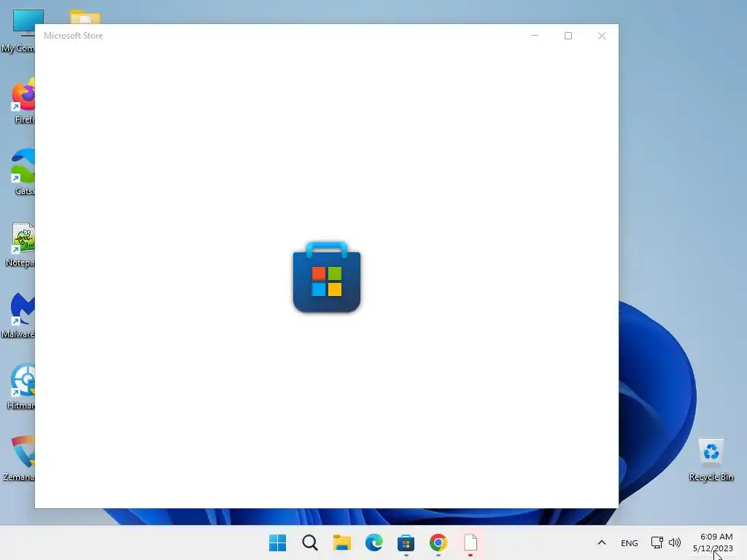Select the blank document app in taskbar

click(x=471, y=542)
